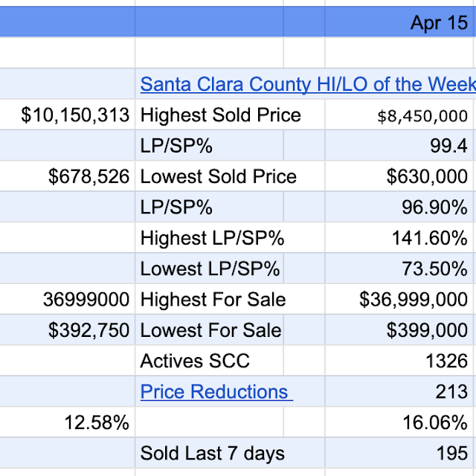Click the $10,150,313 cell
476x476 pixels.
click(76, 115)
